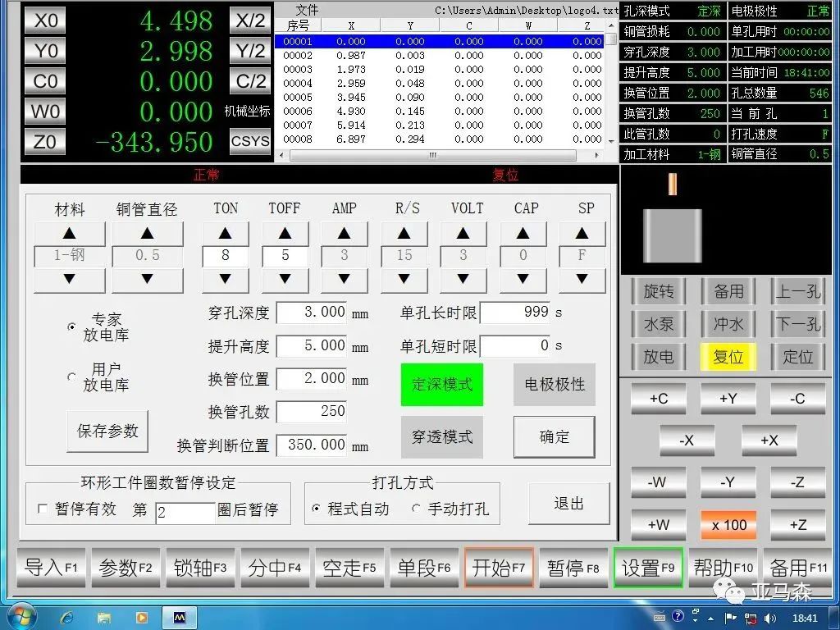This screenshot has height=630, width=840.
Task: Select 锁轴 F3 function
Action: point(200,568)
